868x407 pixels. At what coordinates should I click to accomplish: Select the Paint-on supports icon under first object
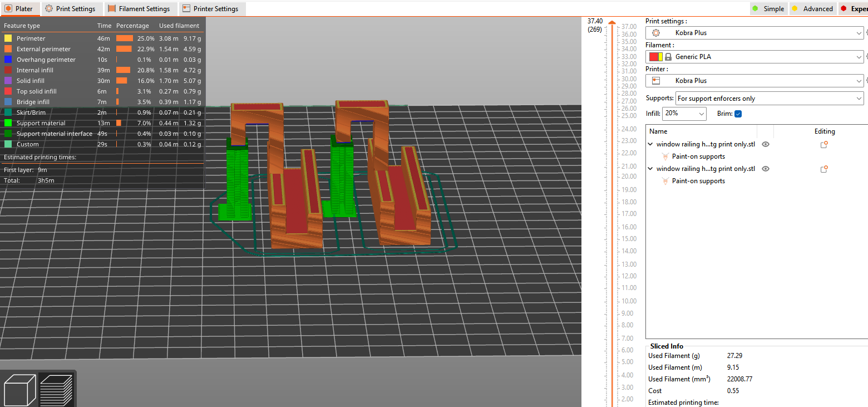pyautogui.click(x=665, y=156)
